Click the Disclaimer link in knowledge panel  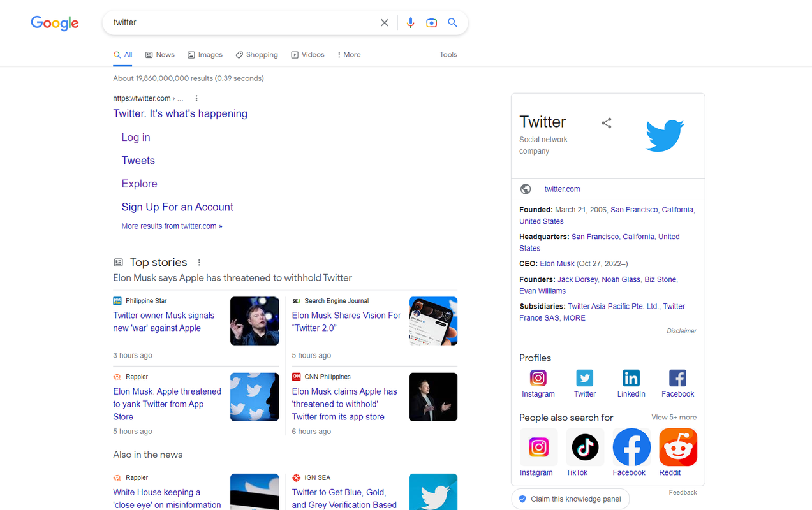[x=681, y=331]
